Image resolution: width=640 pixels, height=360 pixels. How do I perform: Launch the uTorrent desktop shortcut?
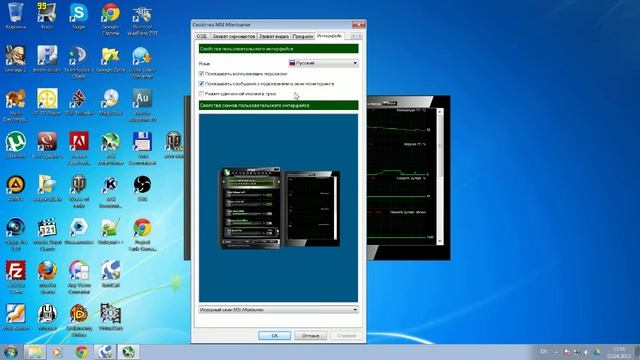[x=16, y=145]
